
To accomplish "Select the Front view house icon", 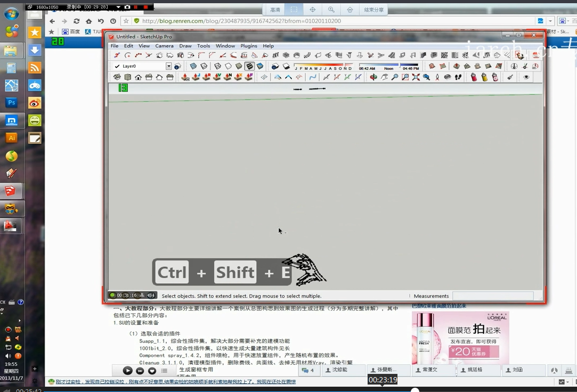I will (139, 77).
